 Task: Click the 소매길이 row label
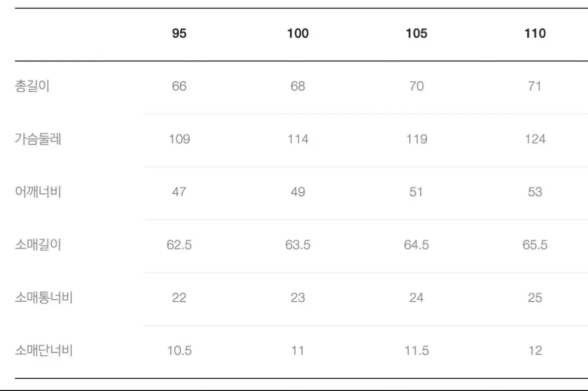pos(38,245)
